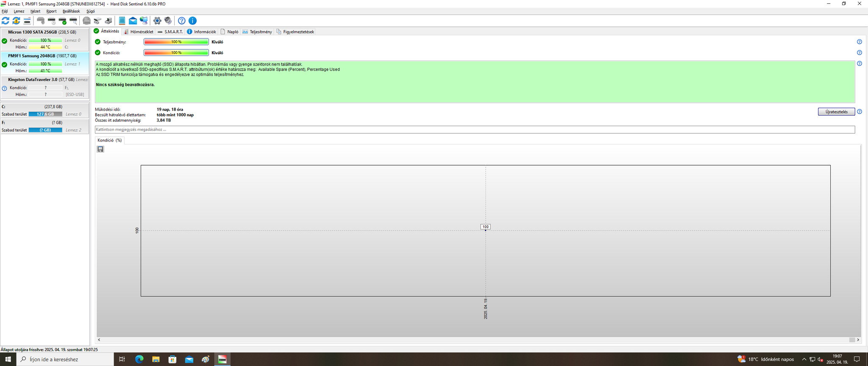Open the Lemez menu
868x366 pixels.
pyautogui.click(x=19, y=11)
